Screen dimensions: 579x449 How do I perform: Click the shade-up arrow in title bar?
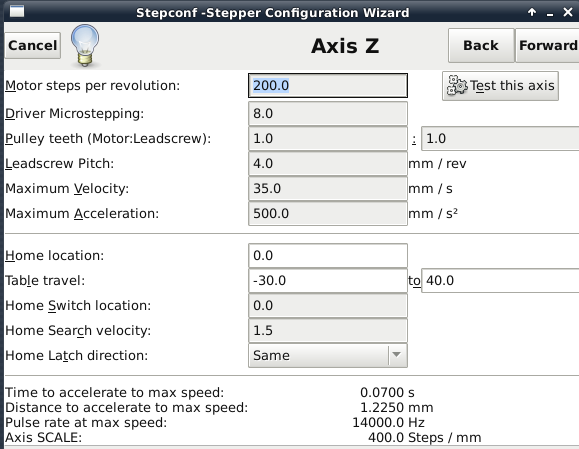pos(532,12)
